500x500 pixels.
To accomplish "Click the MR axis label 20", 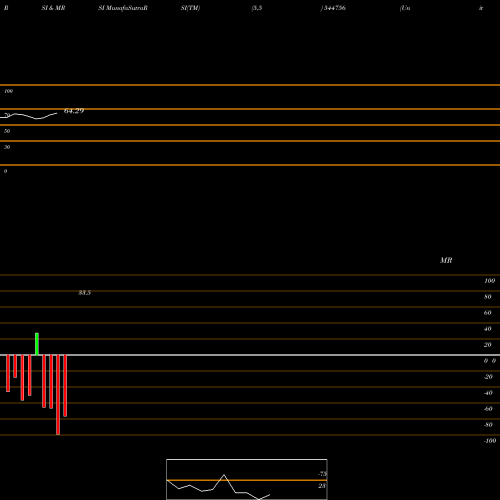I will coord(488,345).
